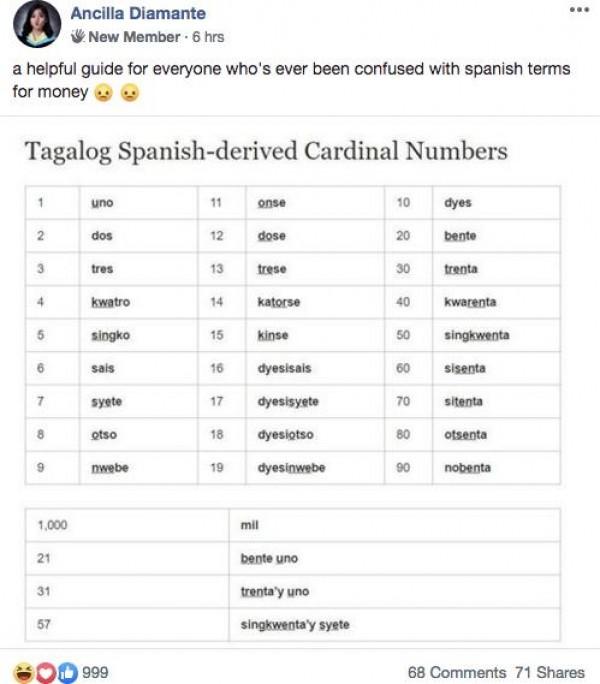Viewport: 600px width, 684px height.
Task: Click the 'singkwenta' cell in the image
Action: click(476, 335)
